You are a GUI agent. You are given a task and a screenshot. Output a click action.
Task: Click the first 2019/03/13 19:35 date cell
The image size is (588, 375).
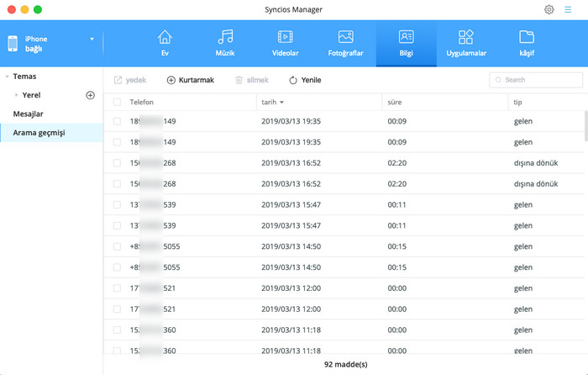pos(291,121)
